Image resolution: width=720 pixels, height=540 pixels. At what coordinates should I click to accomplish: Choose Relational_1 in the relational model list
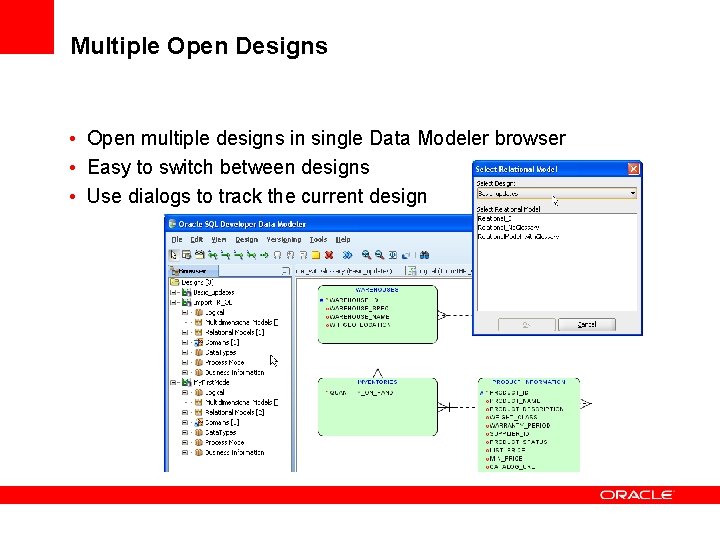click(495, 219)
